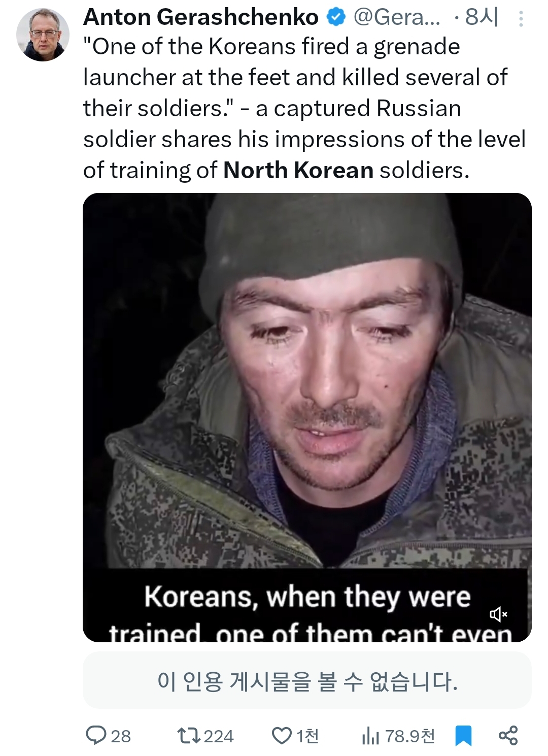Open the Anton Gerashchenko display name link
Image resolution: width=548 pixels, height=756 pixels.
click(201, 17)
